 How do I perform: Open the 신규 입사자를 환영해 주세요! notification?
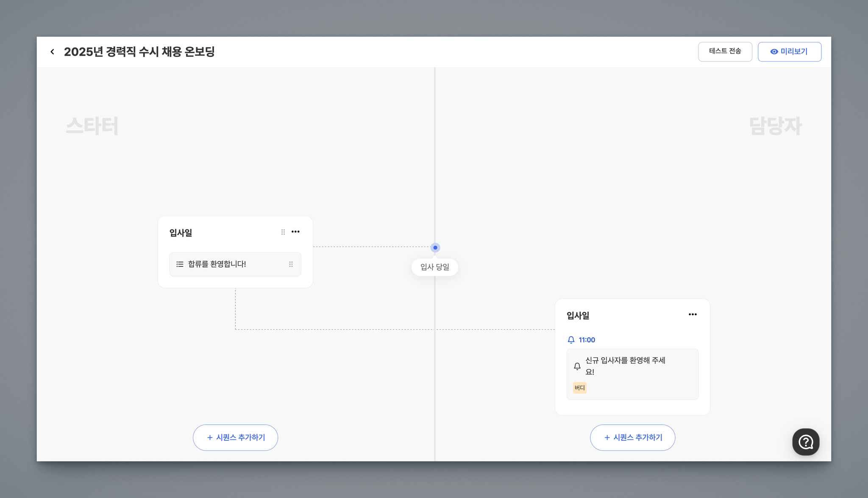tap(632, 374)
